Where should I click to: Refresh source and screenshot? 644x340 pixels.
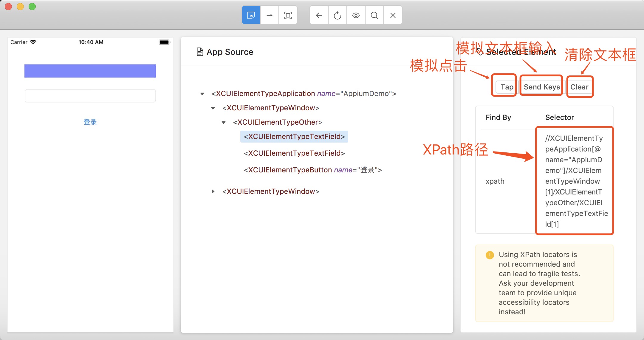[338, 15]
